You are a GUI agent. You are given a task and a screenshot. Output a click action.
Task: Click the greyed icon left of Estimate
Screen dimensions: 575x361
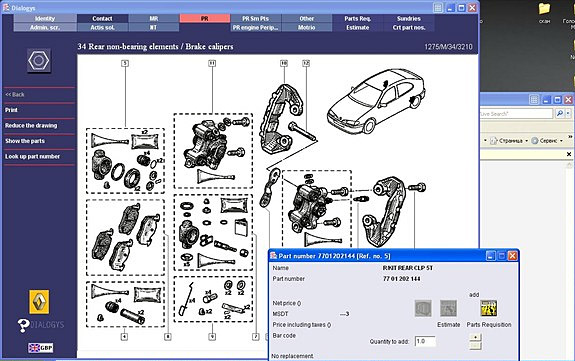point(423,308)
